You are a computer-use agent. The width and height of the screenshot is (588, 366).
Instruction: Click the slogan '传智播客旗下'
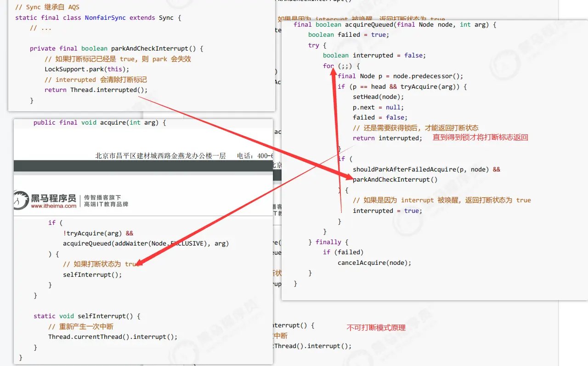[102, 197]
